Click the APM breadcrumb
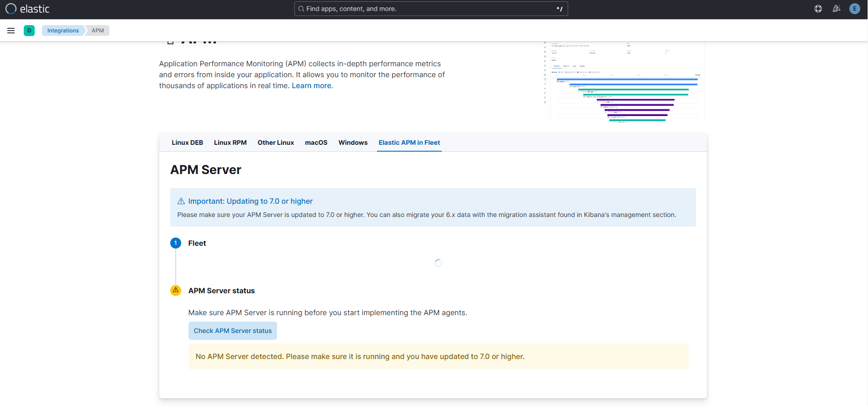868x407 pixels. tap(98, 31)
